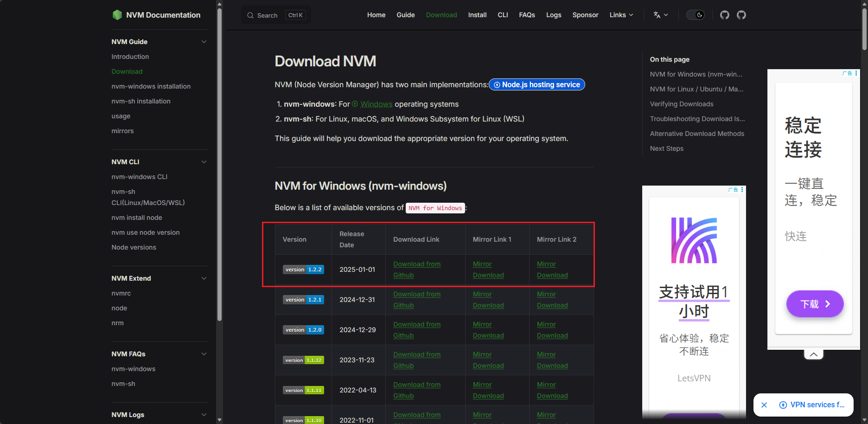Open nrm page in sidebar
Viewport: 868px width, 424px height.
click(x=118, y=323)
